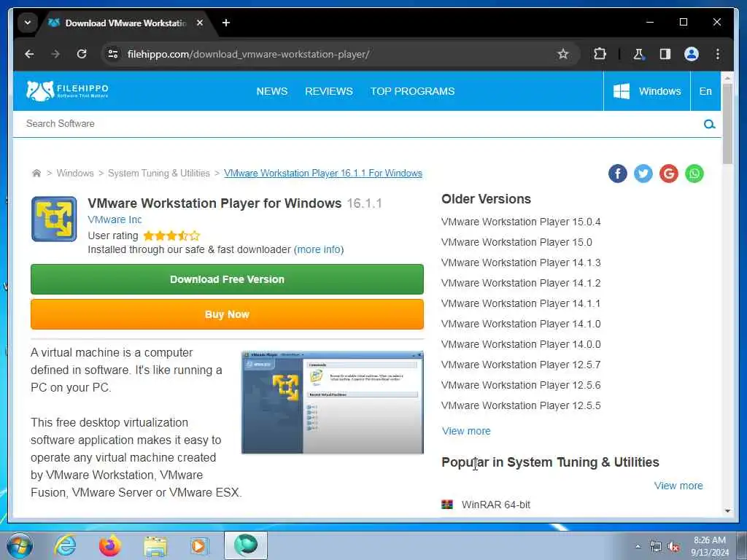Viewport: 747px width, 560px height.
Task: Click the VMware Workstation Player app icon
Action: 54,219
